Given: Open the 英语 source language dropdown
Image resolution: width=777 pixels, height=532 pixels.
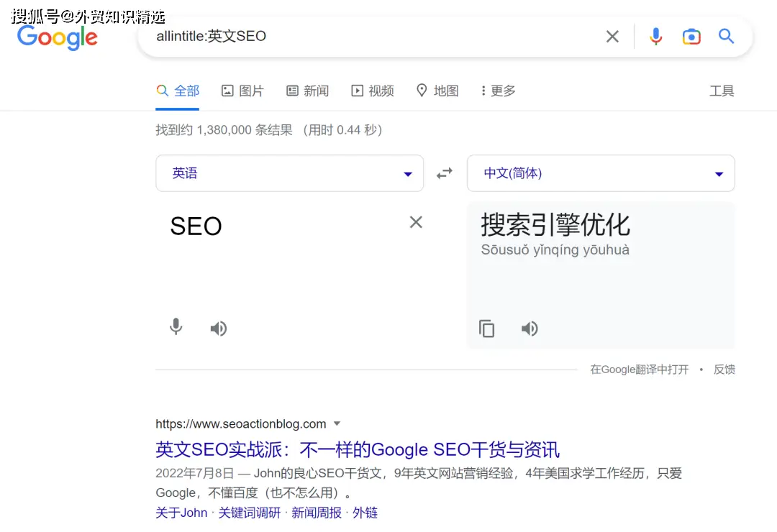Looking at the screenshot, I should pyautogui.click(x=290, y=173).
